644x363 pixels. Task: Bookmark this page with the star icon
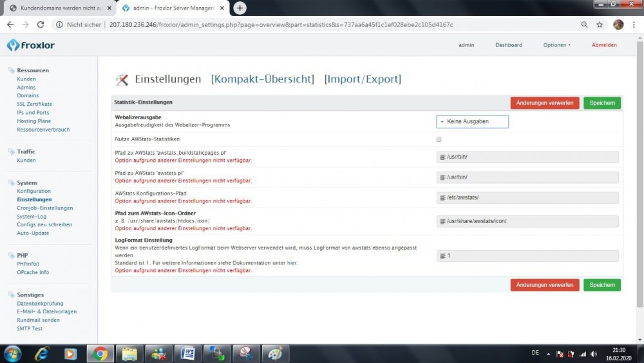(600, 25)
